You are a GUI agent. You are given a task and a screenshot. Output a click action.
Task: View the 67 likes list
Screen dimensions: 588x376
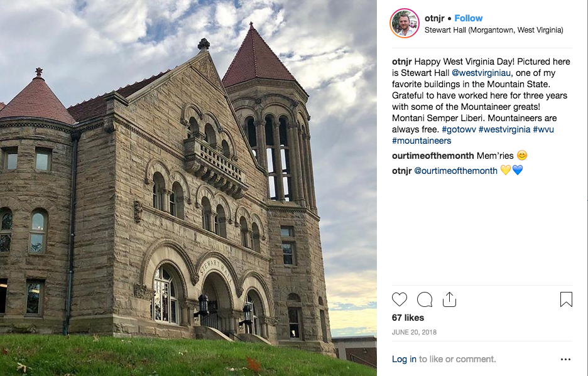pyautogui.click(x=408, y=318)
